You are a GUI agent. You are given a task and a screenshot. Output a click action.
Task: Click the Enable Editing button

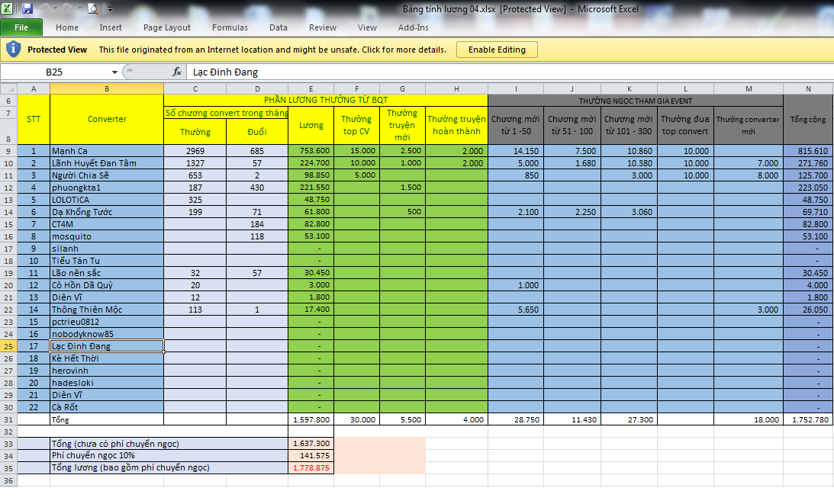coord(497,50)
